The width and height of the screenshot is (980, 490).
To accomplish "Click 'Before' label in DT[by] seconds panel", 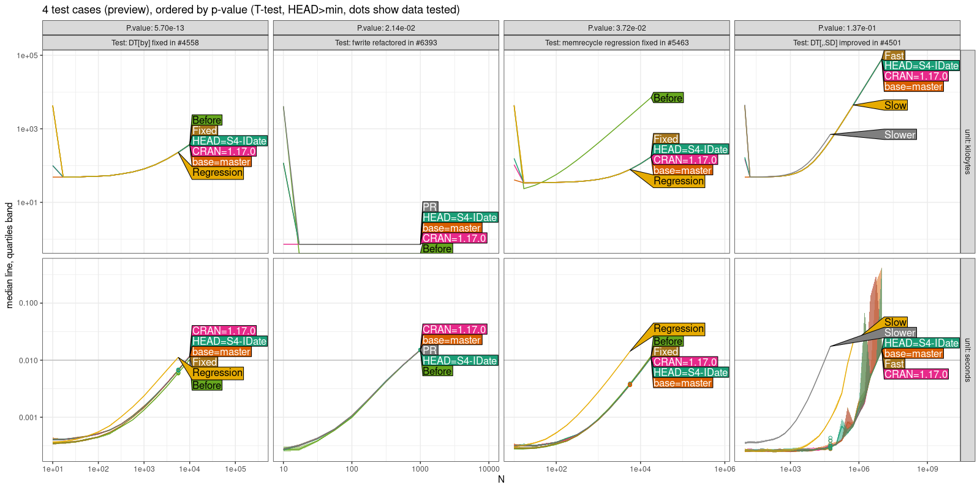I will (207, 385).
